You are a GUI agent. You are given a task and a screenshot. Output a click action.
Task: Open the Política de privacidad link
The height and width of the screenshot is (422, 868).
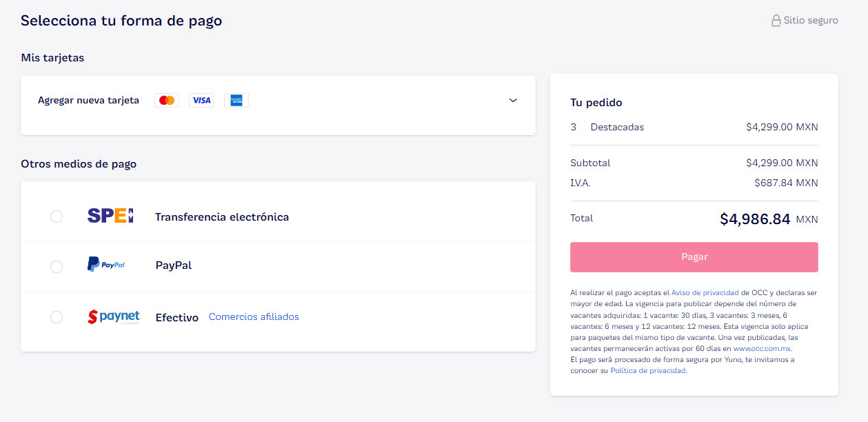(x=648, y=371)
